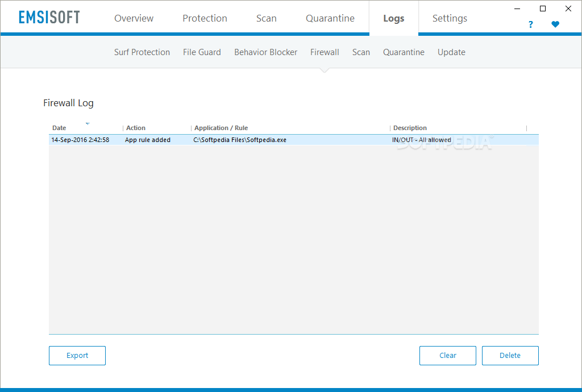This screenshot has width=582, height=392.
Task: Show the Surf Protection log
Action: pyautogui.click(x=142, y=52)
